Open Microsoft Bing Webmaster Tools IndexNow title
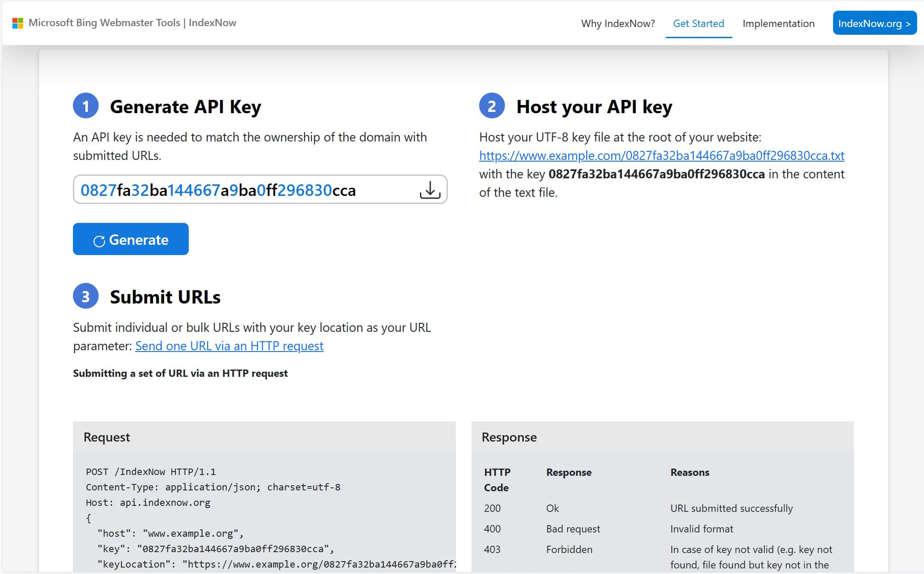This screenshot has height=574, width=924. coord(132,23)
